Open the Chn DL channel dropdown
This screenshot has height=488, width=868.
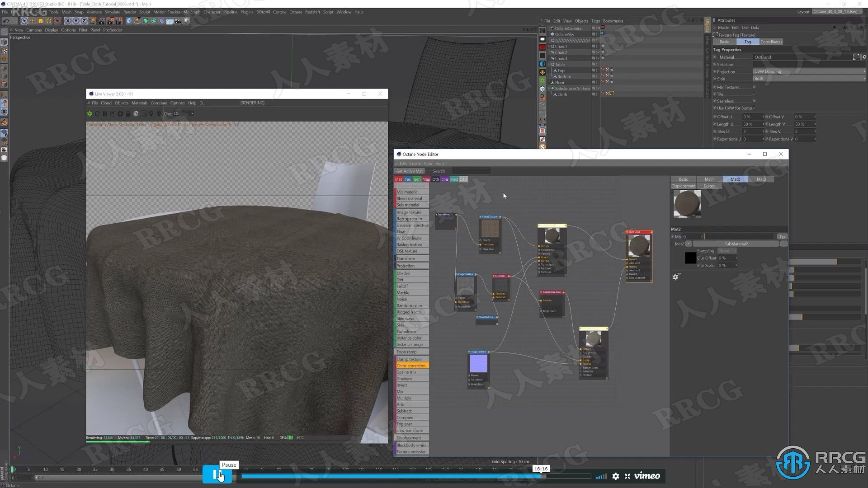(x=184, y=114)
